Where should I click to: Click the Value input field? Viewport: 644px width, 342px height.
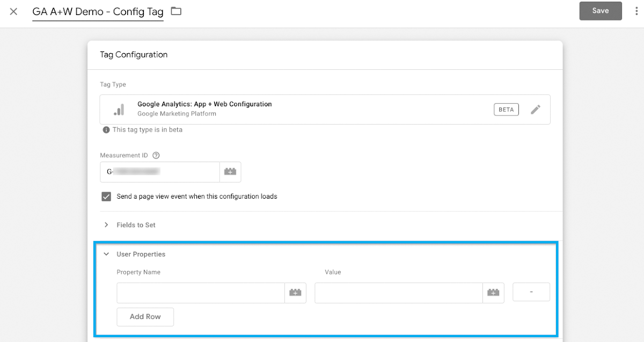click(398, 293)
